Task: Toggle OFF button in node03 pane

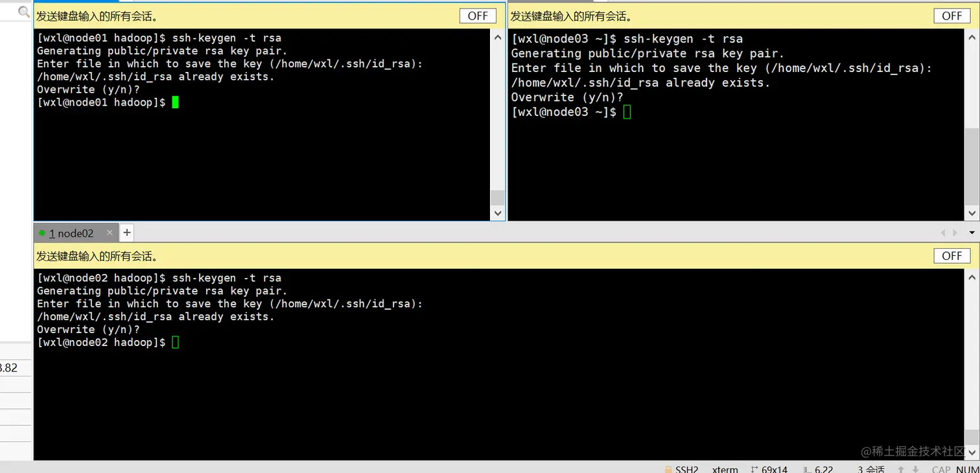Action: 952,16
